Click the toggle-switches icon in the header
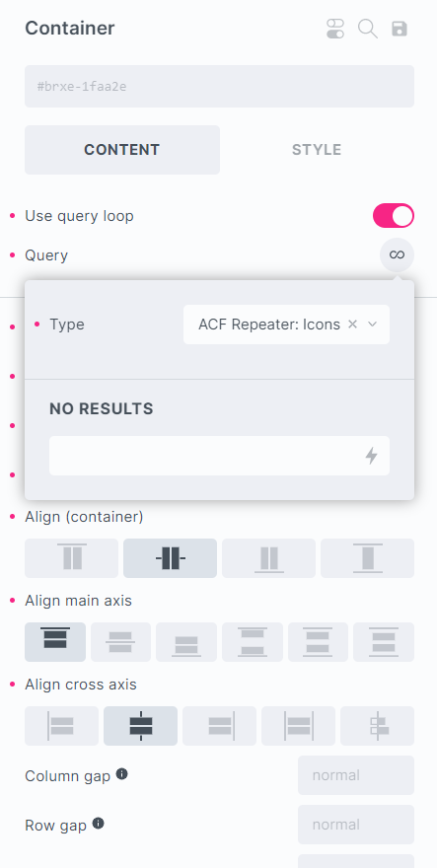Image resolution: width=437 pixels, height=868 pixels. click(x=335, y=29)
